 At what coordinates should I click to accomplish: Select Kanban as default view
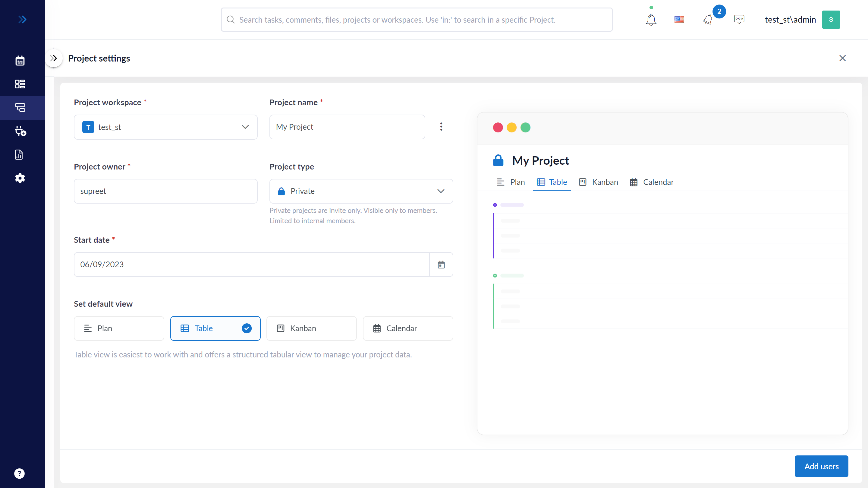(312, 328)
